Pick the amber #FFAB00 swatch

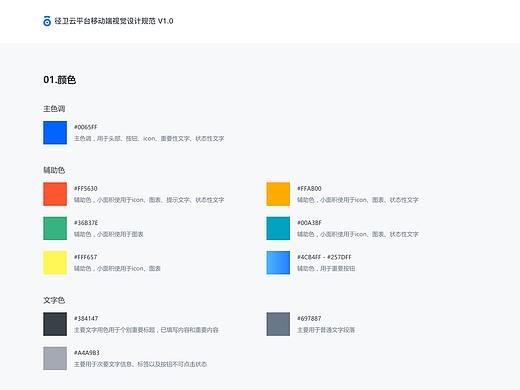[x=278, y=194]
